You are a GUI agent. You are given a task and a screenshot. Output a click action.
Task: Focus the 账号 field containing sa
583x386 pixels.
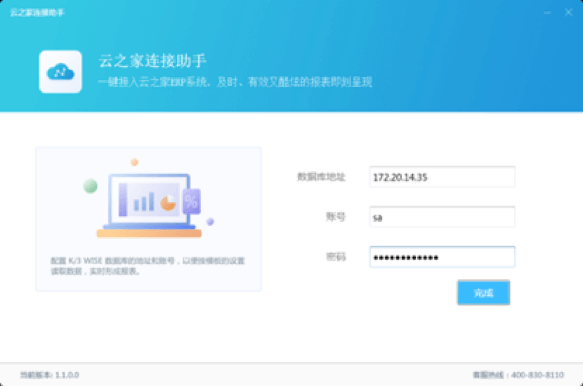pos(442,217)
